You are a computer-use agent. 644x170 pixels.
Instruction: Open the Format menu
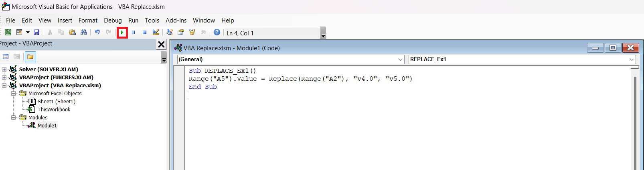click(88, 20)
